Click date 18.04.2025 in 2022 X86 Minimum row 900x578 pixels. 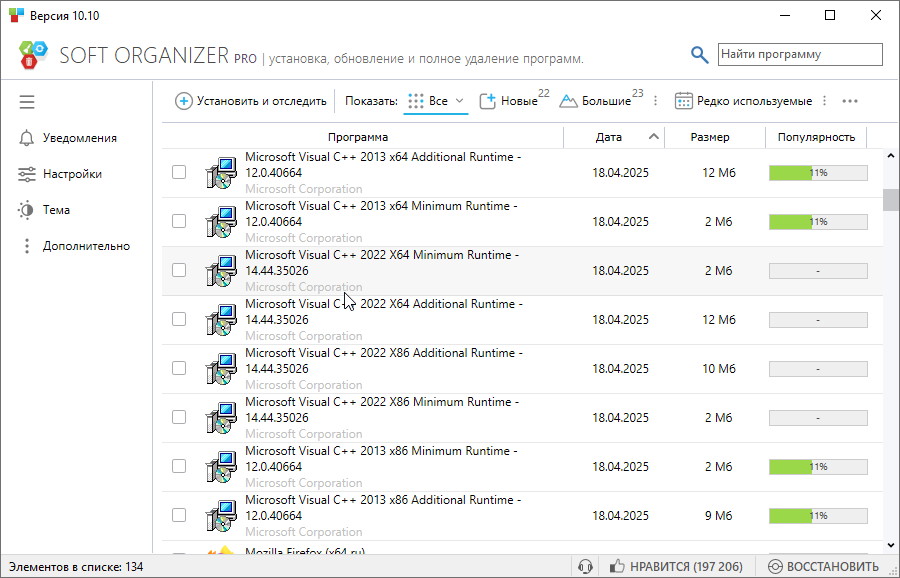pyautogui.click(x=620, y=418)
